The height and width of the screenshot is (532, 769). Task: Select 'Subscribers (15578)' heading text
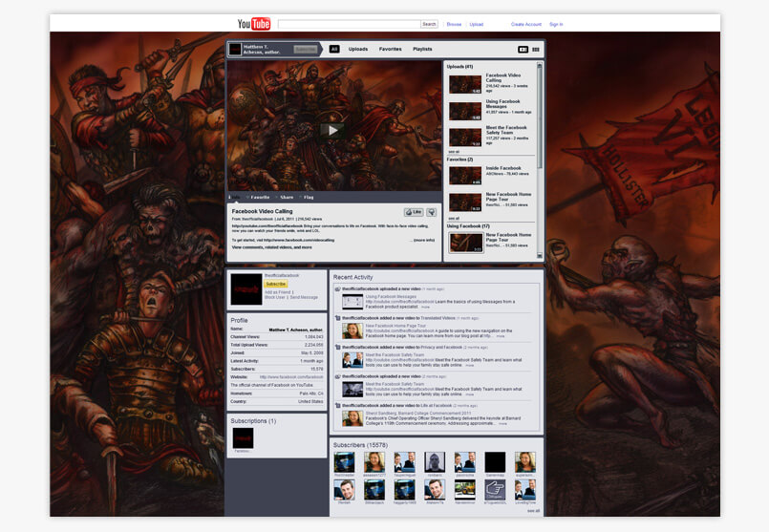coord(360,445)
